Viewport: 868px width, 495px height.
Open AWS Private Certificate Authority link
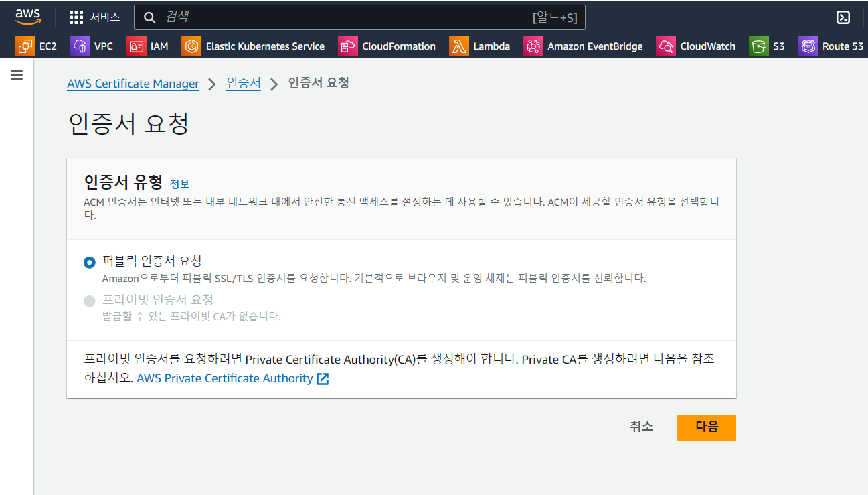[x=225, y=378]
